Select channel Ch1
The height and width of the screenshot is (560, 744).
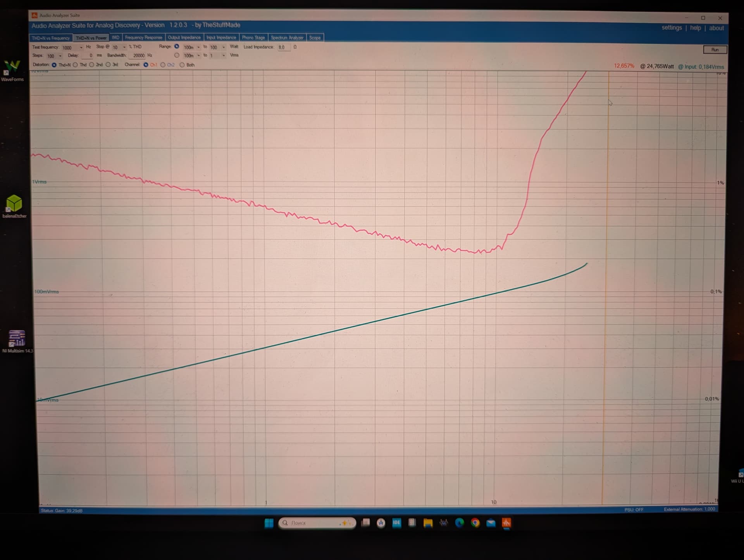[146, 65]
